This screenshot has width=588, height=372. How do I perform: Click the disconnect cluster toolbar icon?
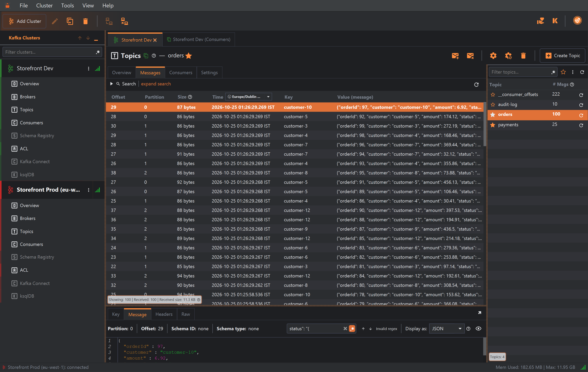coord(124,21)
